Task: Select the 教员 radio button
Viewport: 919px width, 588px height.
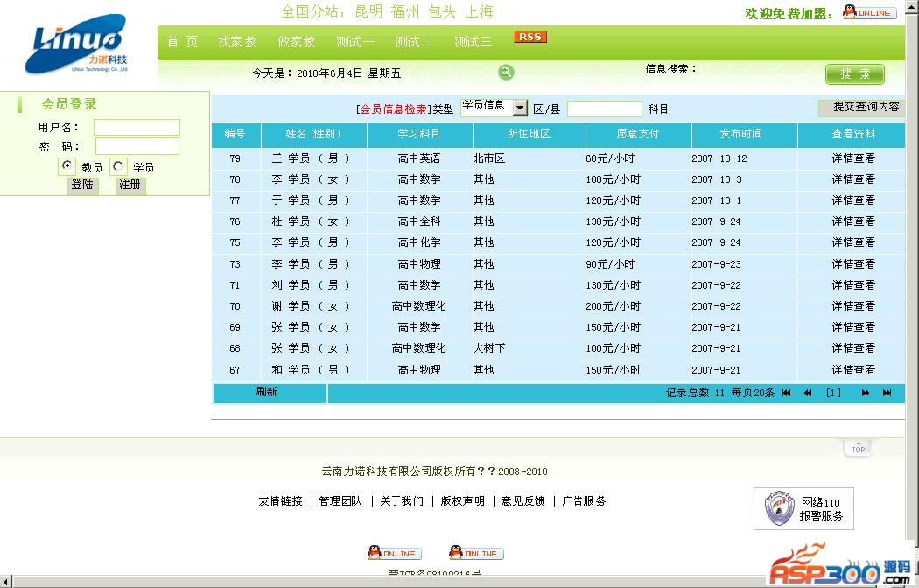Action: coord(67,165)
